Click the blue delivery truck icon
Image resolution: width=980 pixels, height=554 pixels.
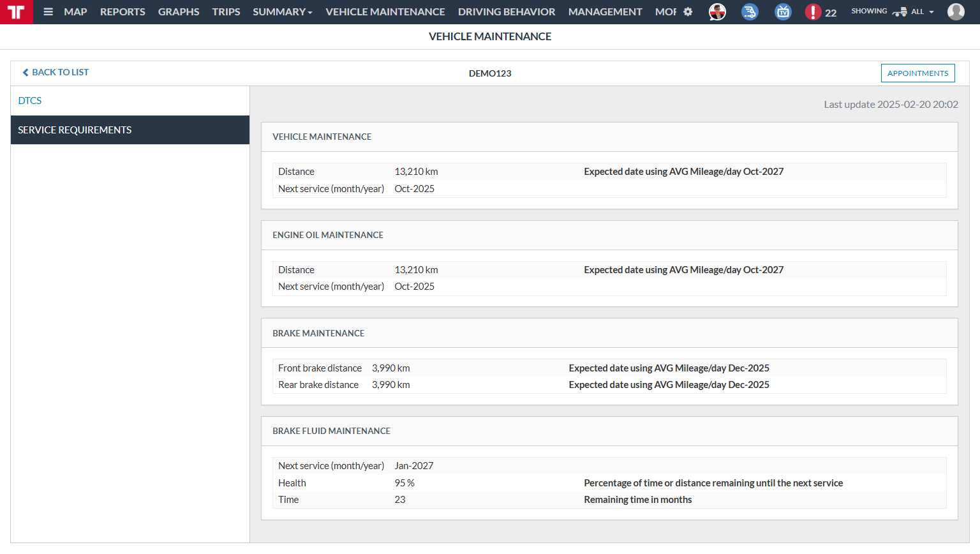pyautogui.click(x=750, y=12)
